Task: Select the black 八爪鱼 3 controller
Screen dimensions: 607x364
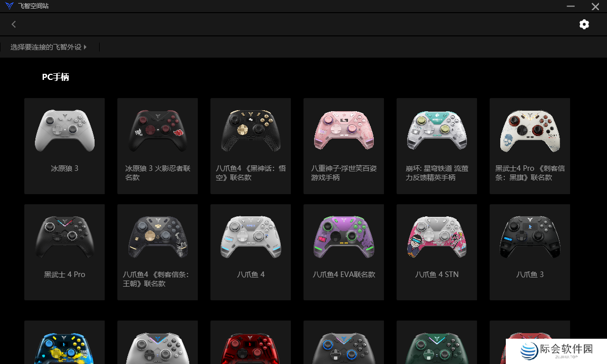Action: click(x=530, y=252)
